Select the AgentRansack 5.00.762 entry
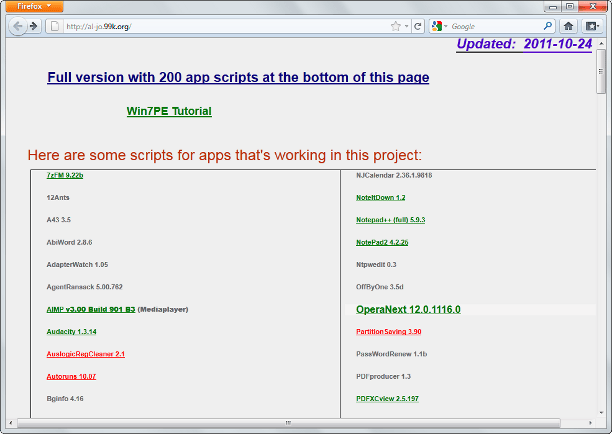 (84, 287)
